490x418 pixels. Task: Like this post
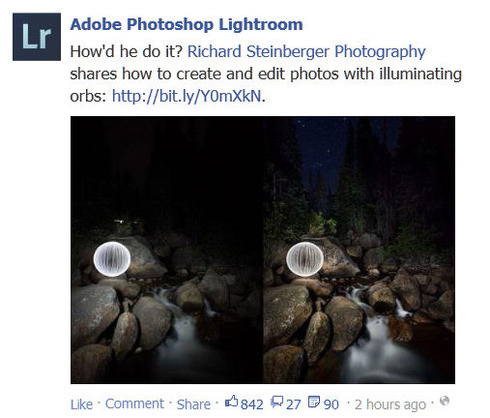click(81, 404)
